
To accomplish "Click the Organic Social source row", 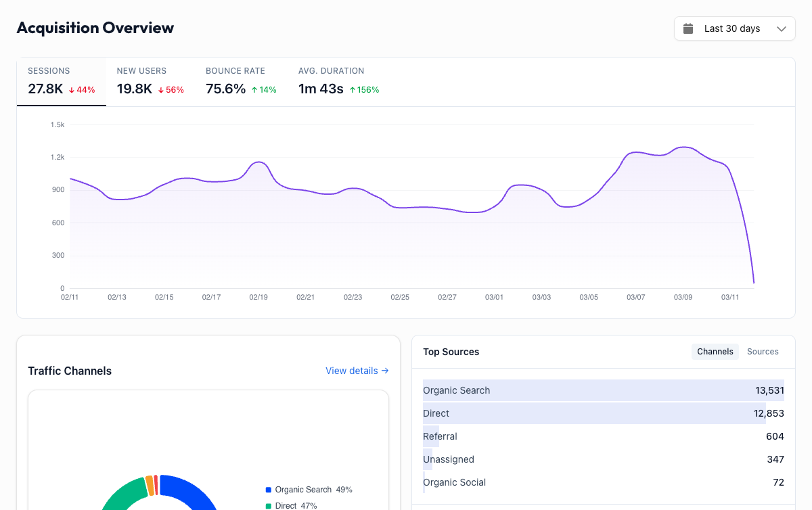I will point(603,482).
